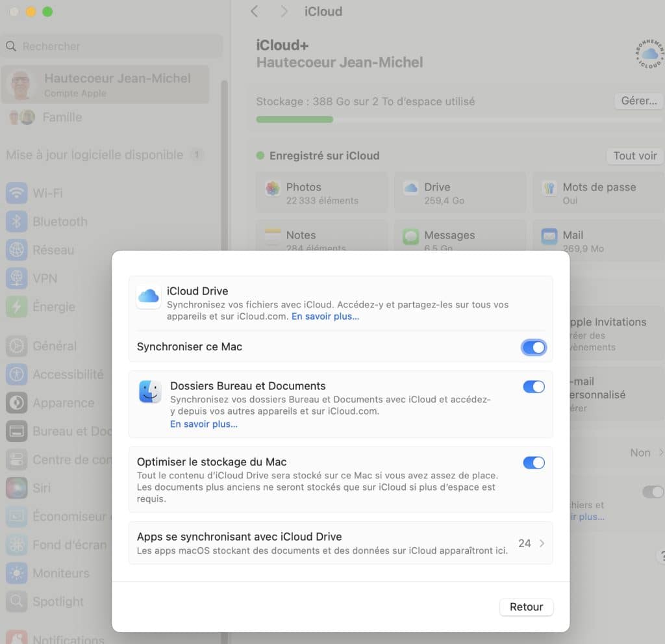Click the Bluetooth icon in sidebar

coord(16,222)
